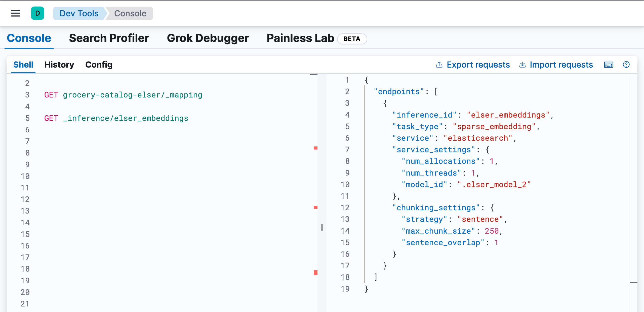Click the green D space avatar
The height and width of the screenshot is (312, 644).
pos(37,13)
